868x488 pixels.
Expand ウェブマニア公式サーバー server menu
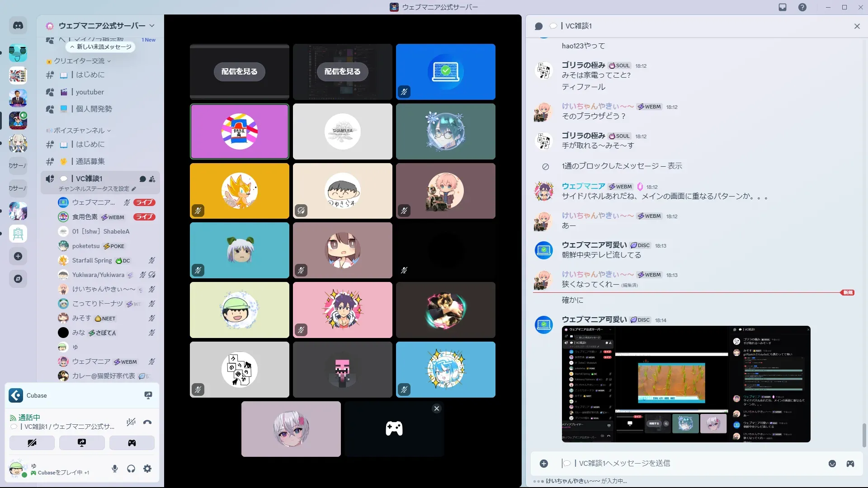click(x=102, y=26)
